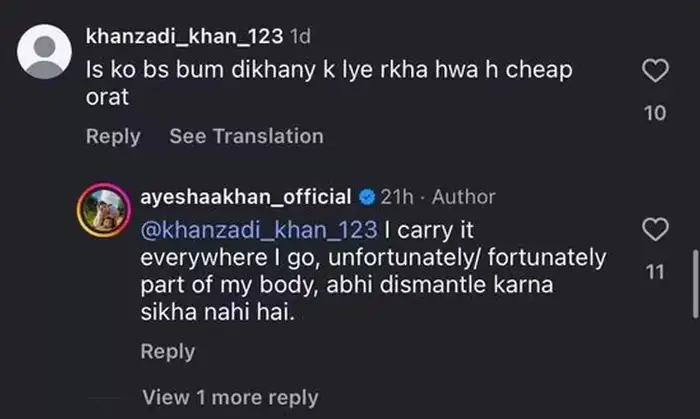This screenshot has height=419, width=700.
Task: Click the 11 likes count
Action: tap(654, 272)
